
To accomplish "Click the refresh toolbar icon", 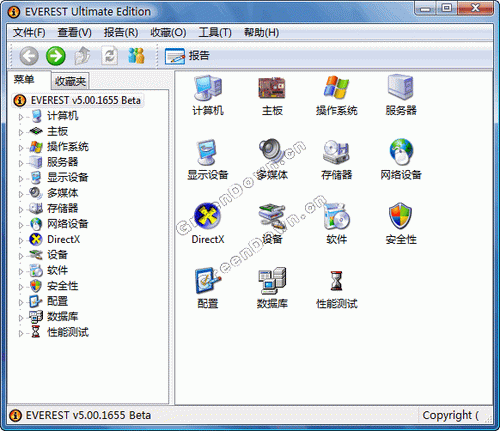I will (109, 56).
